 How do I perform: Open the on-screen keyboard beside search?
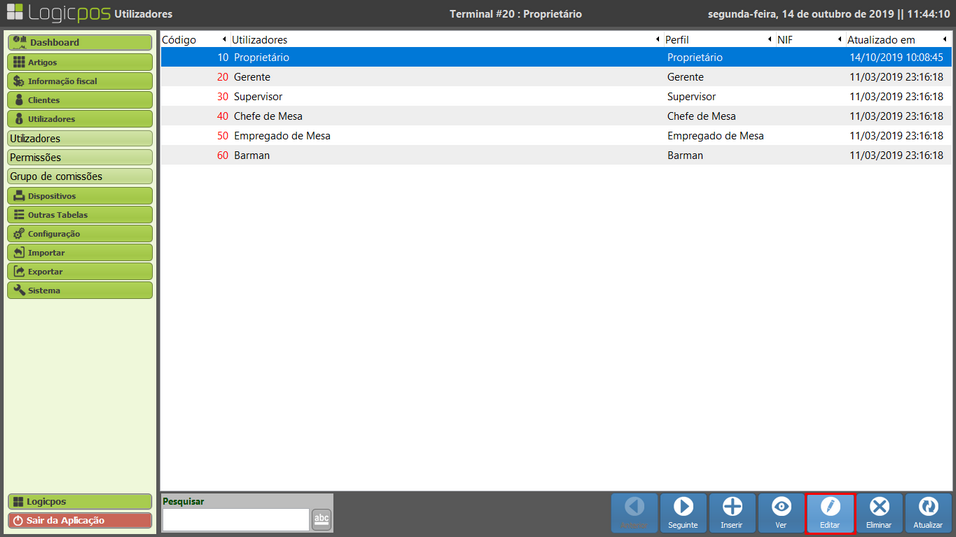tap(321, 518)
